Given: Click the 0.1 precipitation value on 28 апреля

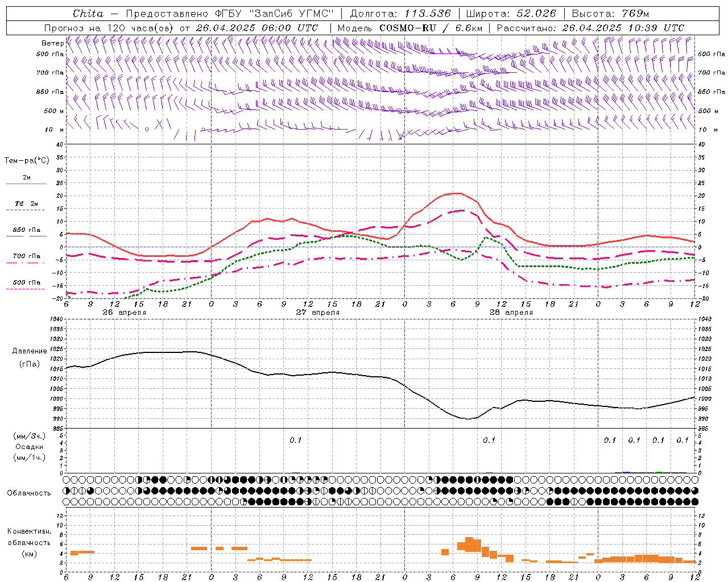Looking at the screenshot, I should [x=489, y=440].
